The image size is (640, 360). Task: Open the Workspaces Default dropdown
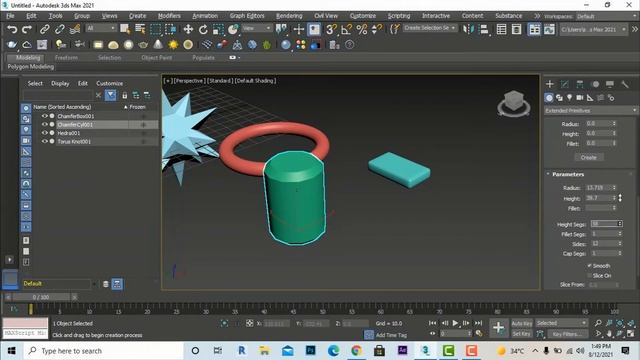click(x=607, y=16)
